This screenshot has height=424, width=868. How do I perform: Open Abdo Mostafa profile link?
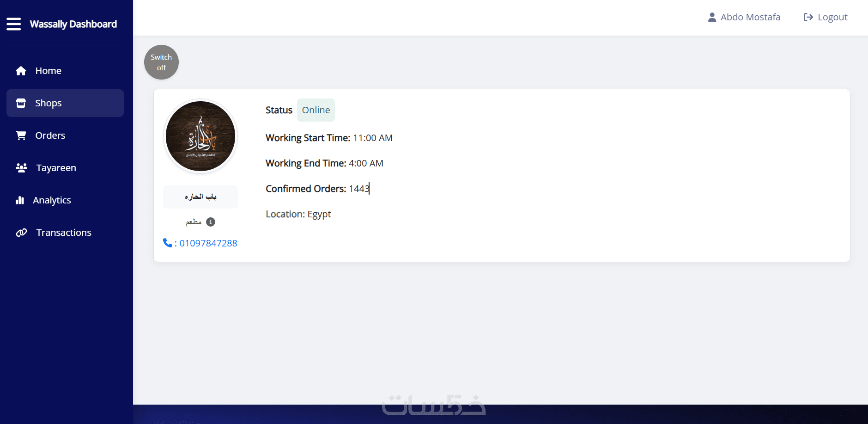744,17
